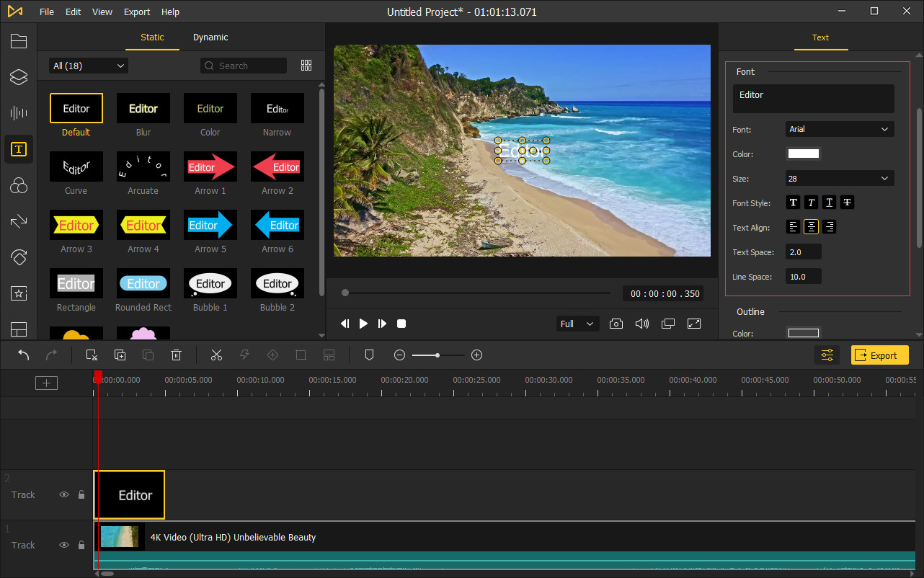The width and height of the screenshot is (924, 578).
Task: Enable Bold font style for the text
Action: 793,203
